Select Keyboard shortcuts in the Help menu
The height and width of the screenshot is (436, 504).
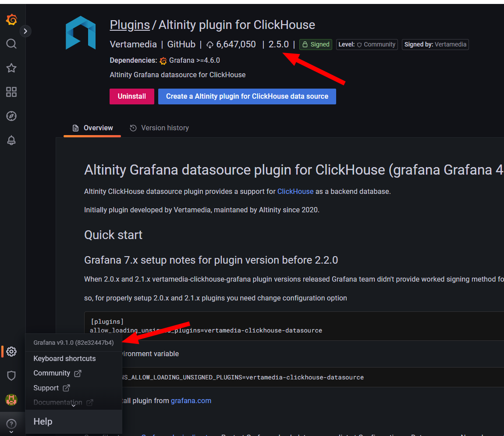pyautogui.click(x=64, y=358)
